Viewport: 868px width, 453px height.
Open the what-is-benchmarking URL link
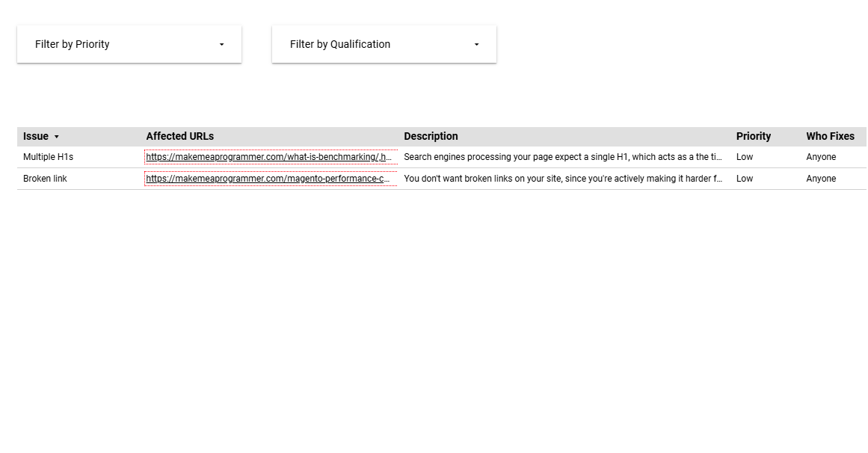tap(268, 157)
